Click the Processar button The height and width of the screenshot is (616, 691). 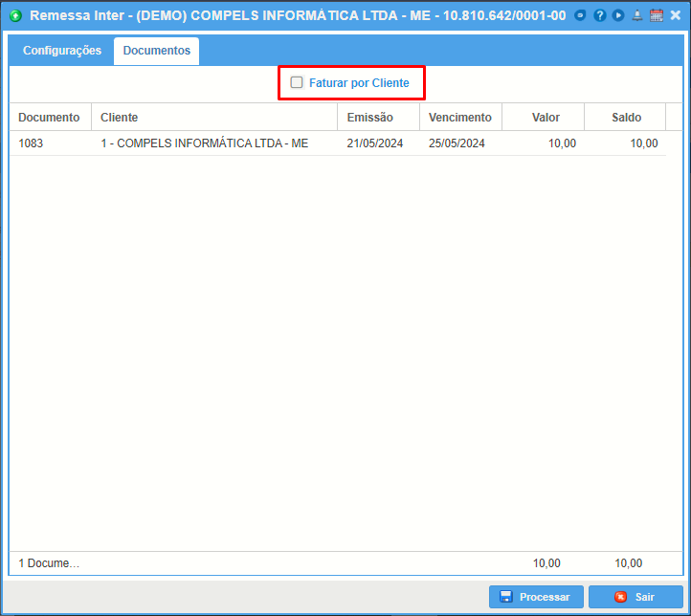pos(536,597)
